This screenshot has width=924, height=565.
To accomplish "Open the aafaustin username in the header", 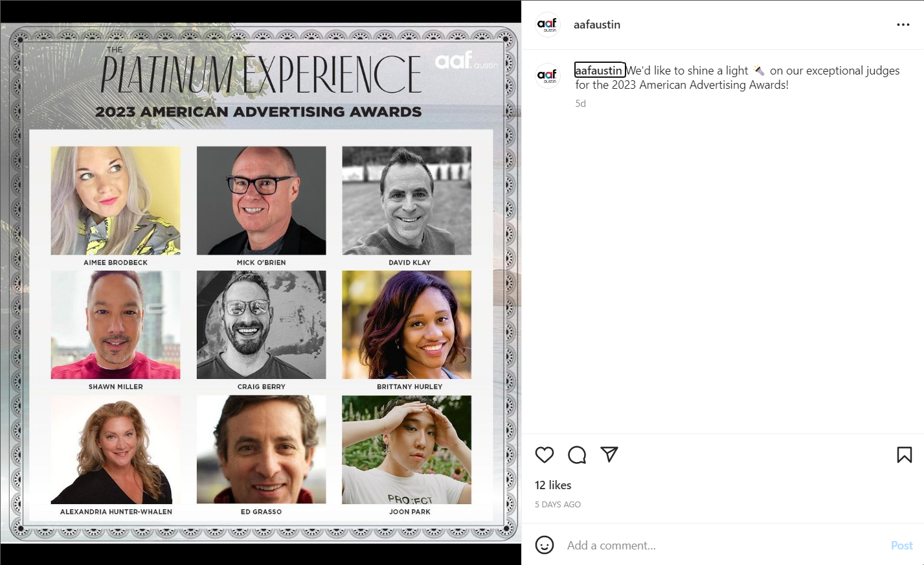I will (597, 25).
